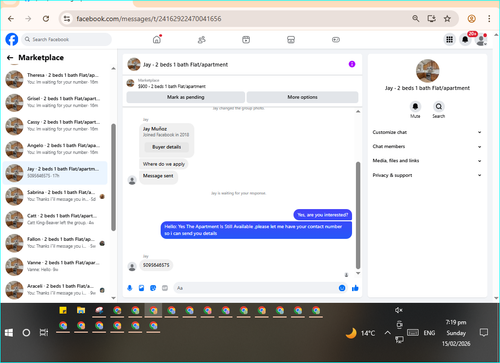This screenshot has width=500, height=363.
Task: Send a thumbs up like
Action: point(355,288)
